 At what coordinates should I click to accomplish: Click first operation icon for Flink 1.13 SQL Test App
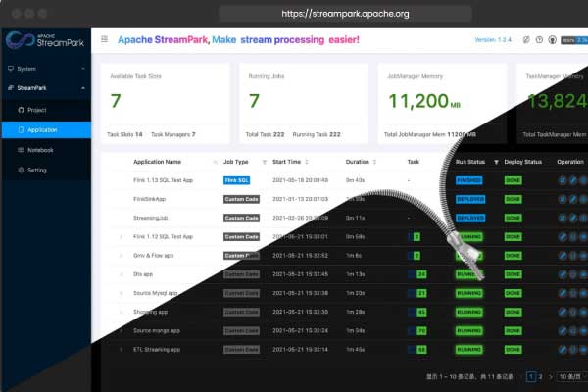562,180
